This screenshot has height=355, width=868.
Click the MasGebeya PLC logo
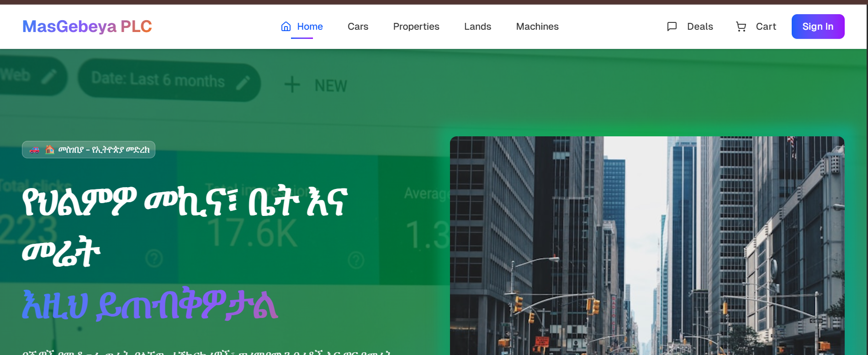pyautogui.click(x=87, y=27)
